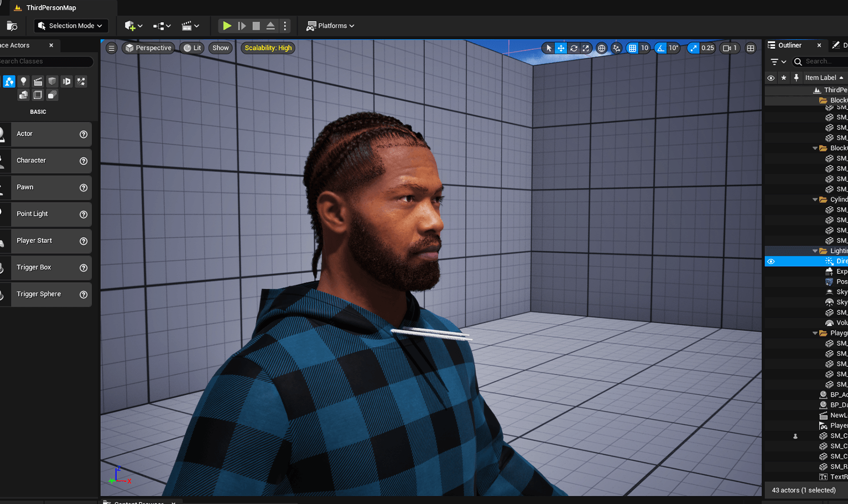Screen dimensions: 848x504
Task: Adjust the camera speed control showing 1
Action: tap(729, 48)
